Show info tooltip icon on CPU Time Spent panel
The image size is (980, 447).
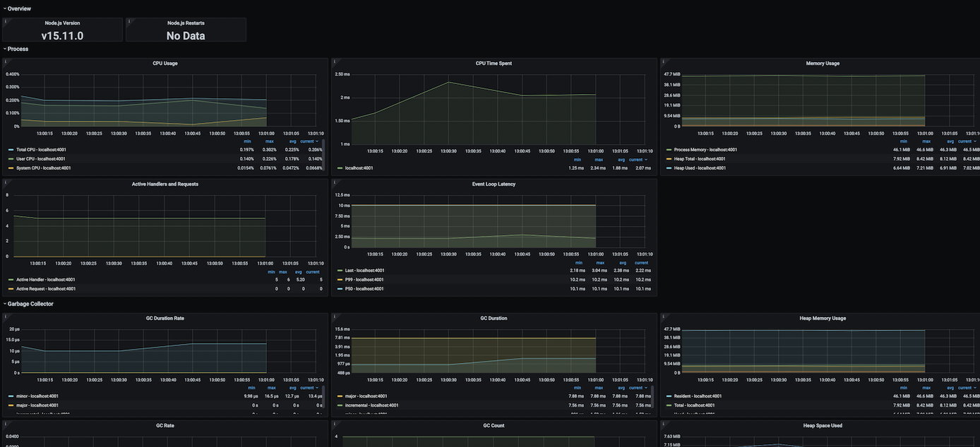pos(335,61)
